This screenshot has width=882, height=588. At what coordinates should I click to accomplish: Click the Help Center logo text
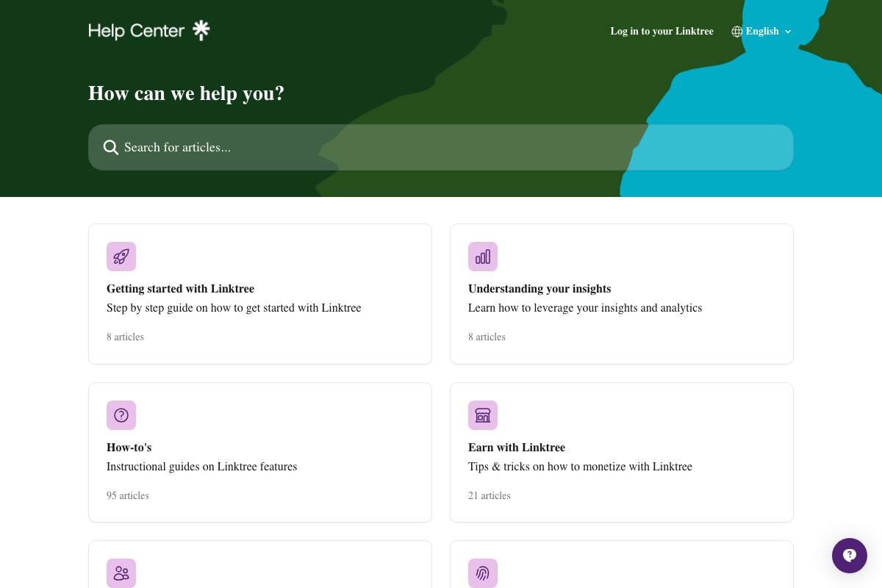click(137, 31)
